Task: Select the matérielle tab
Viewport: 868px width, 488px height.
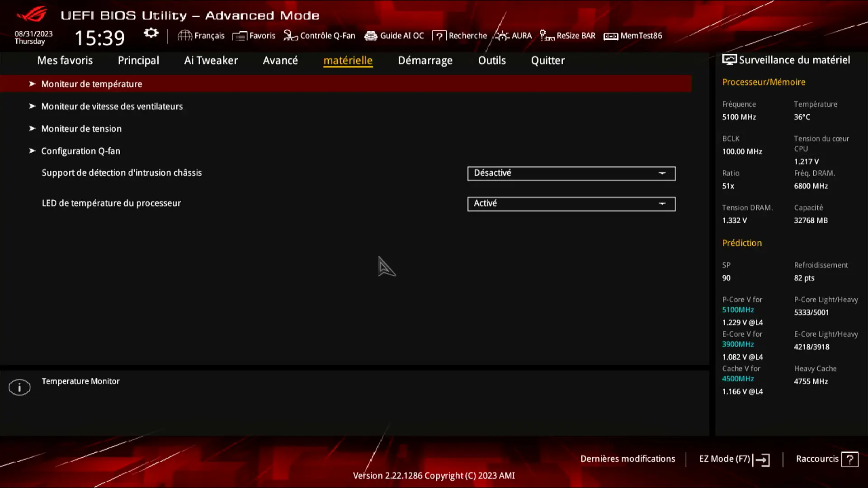Action: tap(348, 60)
